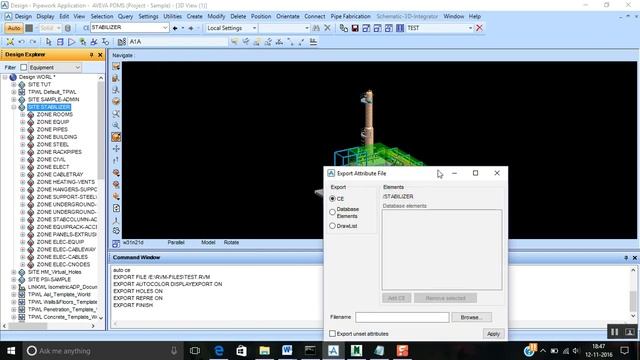The height and width of the screenshot is (360, 640).
Task: Click the blue play triangle toolbar icon
Action: point(71,42)
